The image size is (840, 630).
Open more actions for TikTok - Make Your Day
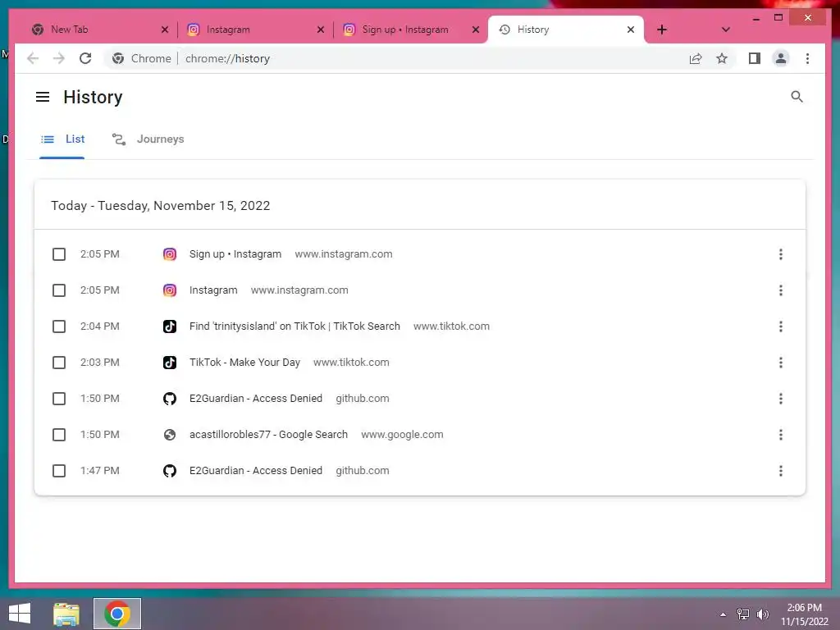tap(781, 363)
